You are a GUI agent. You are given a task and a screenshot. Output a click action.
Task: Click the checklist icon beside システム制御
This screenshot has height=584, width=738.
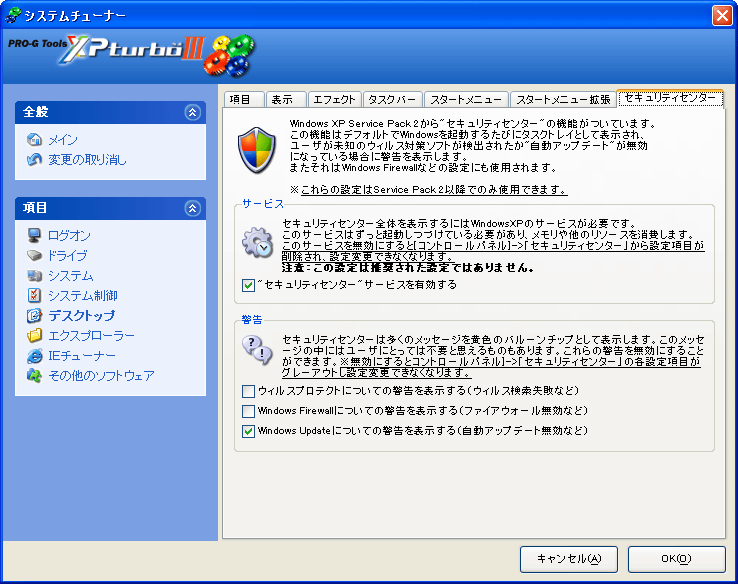pyautogui.click(x=34, y=295)
